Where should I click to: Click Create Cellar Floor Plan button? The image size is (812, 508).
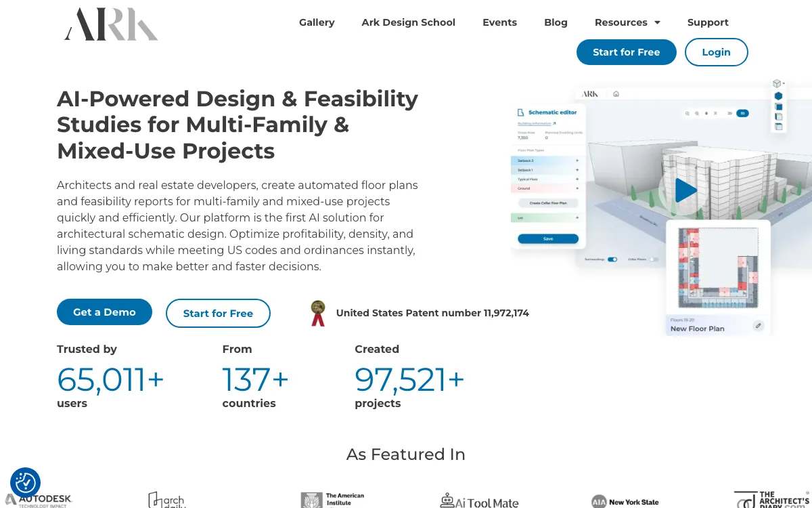pyautogui.click(x=548, y=203)
